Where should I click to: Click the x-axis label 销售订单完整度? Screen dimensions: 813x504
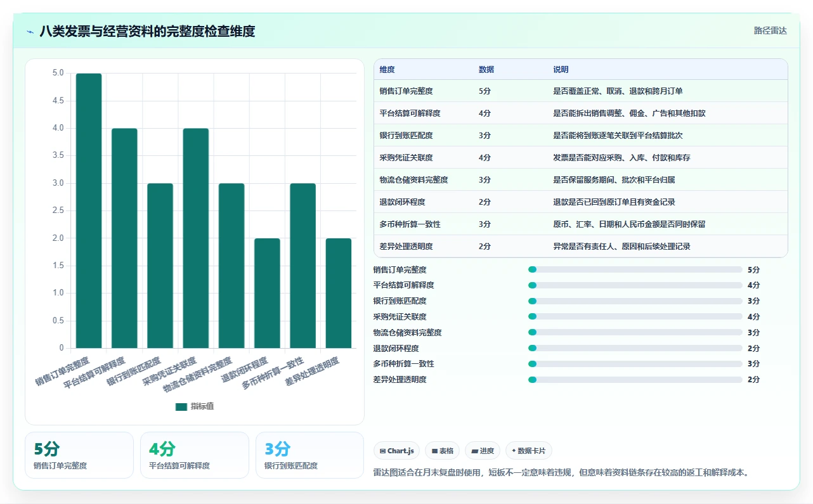62,372
